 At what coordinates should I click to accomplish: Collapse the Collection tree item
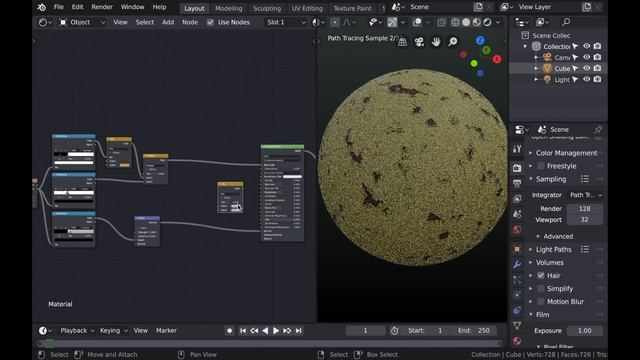[525, 47]
